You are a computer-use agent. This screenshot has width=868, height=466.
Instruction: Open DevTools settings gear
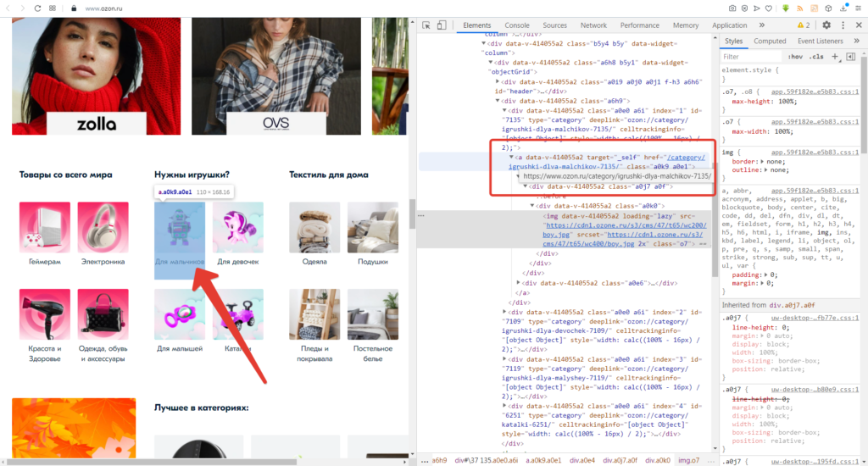click(x=826, y=25)
